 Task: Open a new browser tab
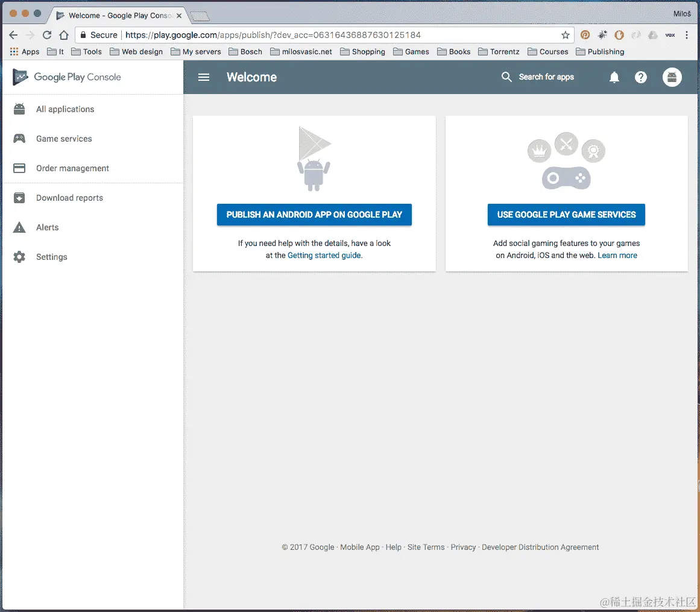[x=200, y=16]
